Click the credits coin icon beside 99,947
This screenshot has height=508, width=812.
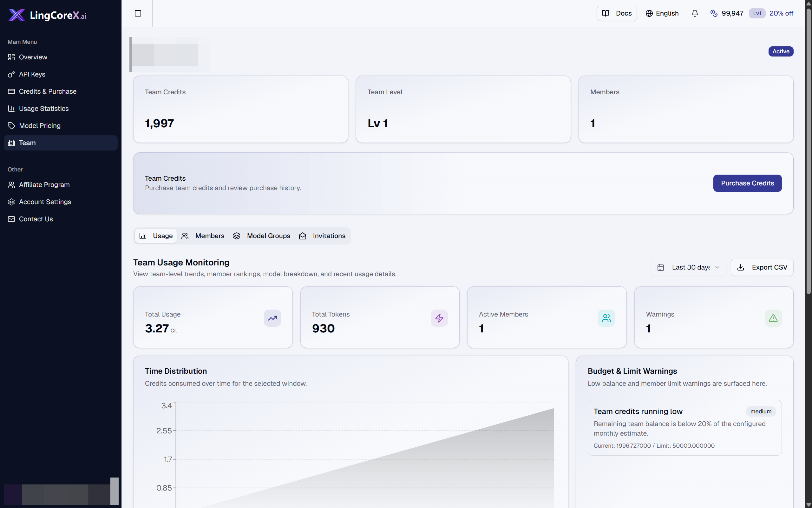(x=714, y=13)
